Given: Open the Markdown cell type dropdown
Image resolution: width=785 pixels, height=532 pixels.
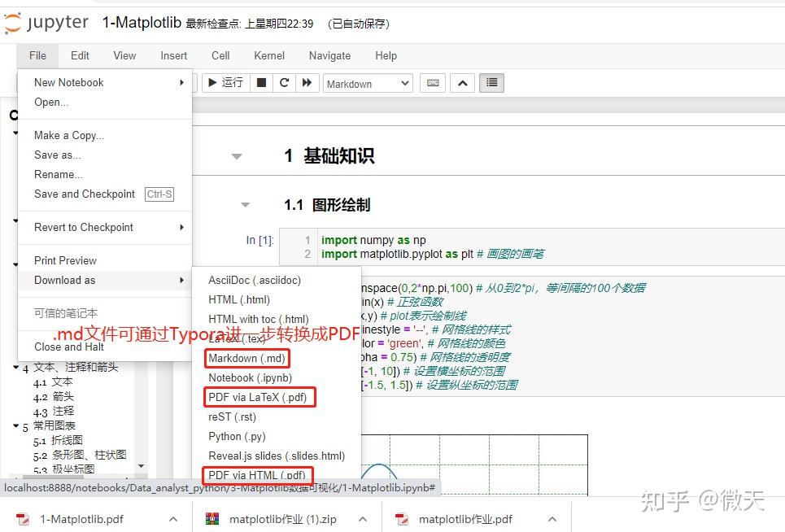Looking at the screenshot, I should (x=367, y=82).
